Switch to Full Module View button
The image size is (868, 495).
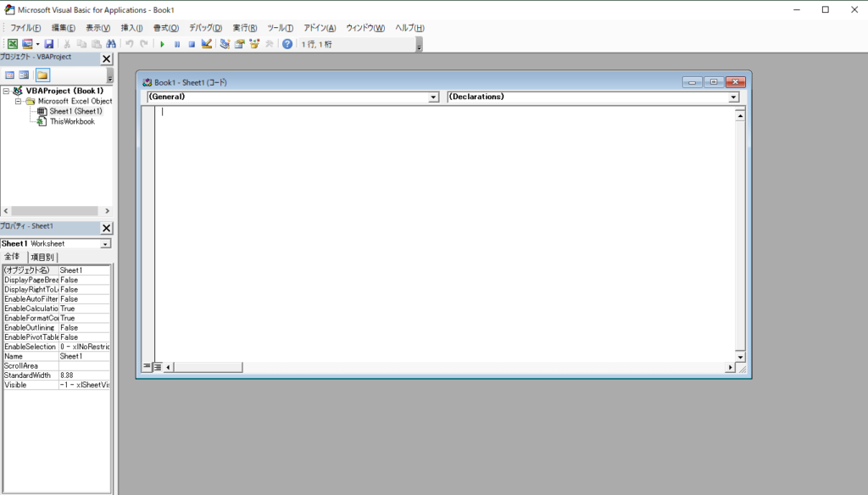158,367
